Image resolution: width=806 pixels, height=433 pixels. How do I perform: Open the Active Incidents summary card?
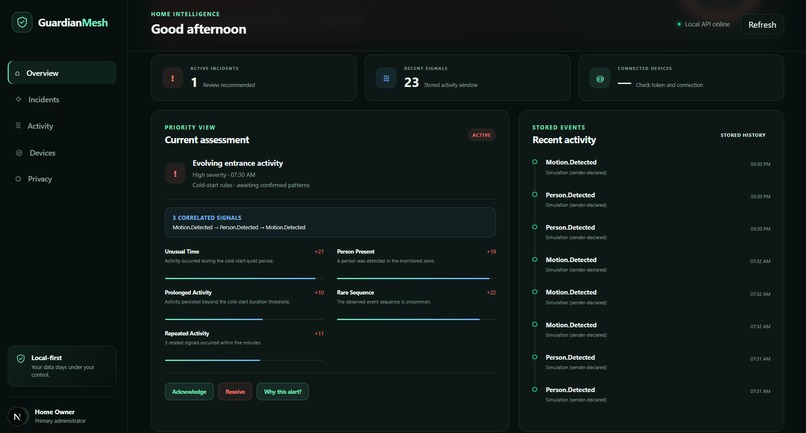(254, 78)
